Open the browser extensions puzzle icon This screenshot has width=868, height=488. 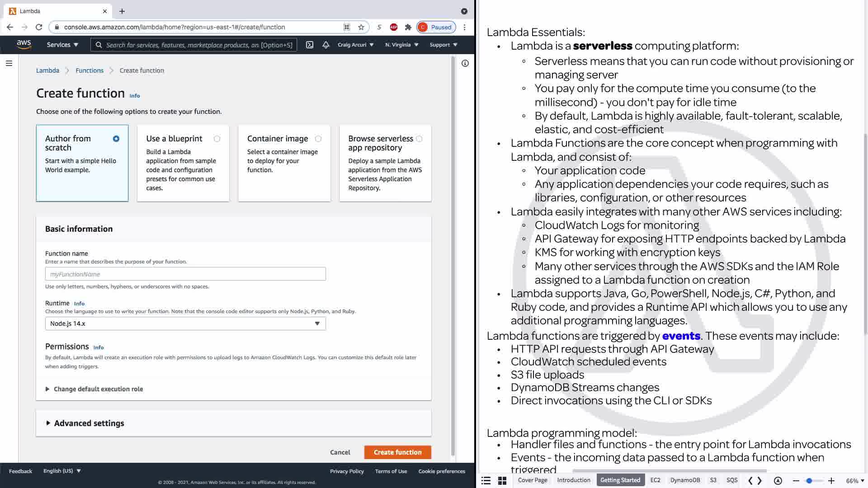click(408, 27)
